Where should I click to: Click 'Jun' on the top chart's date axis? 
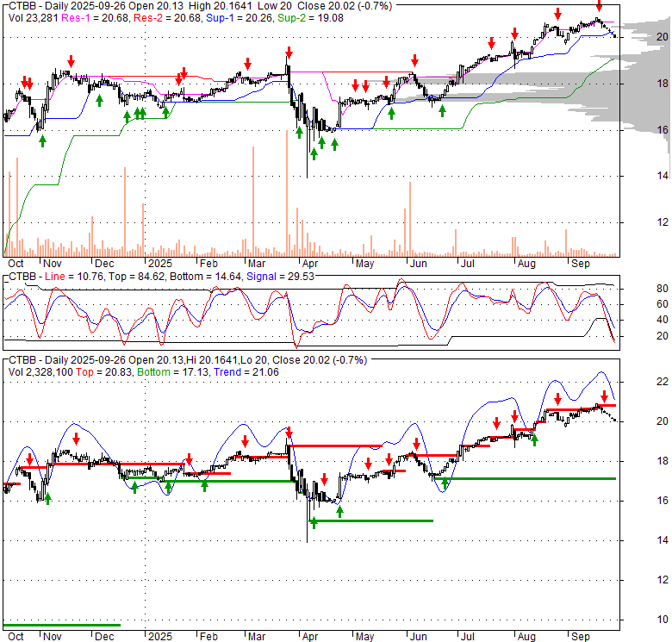click(419, 264)
